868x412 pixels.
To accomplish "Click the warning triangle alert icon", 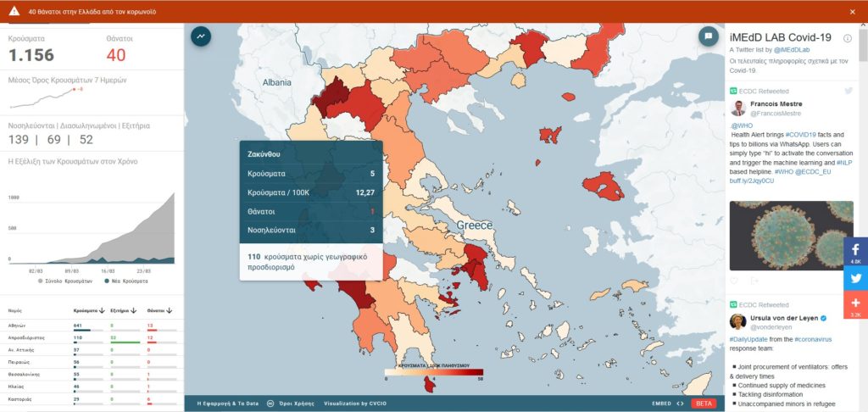I will tap(14, 11).
